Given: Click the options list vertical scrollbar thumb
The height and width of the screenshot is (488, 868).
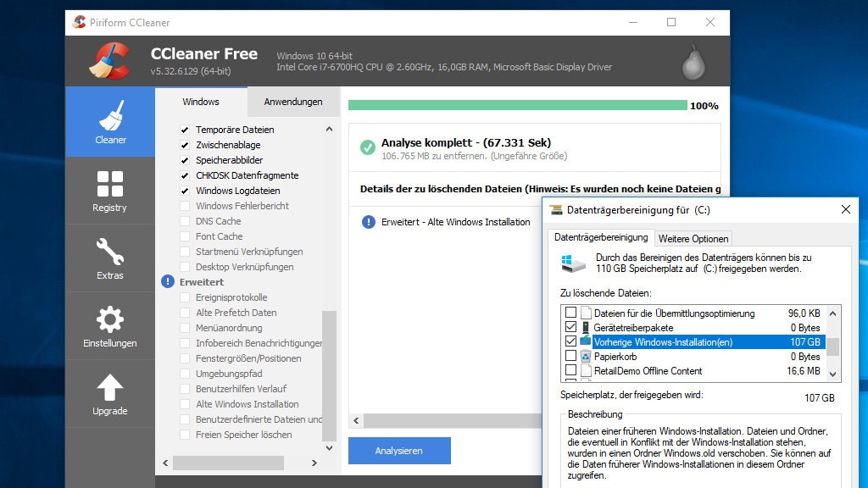Looking at the screenshot, I should click(x=330, y=375).
